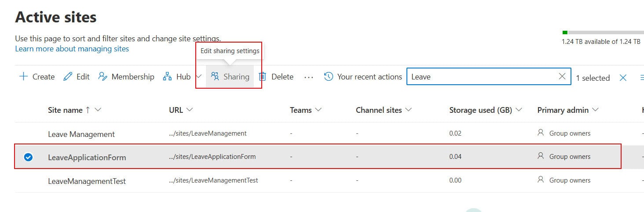Click the .../sites/LeaveApplicationForm URL
This screenshot has width=644, height=212.
(212, 156)
